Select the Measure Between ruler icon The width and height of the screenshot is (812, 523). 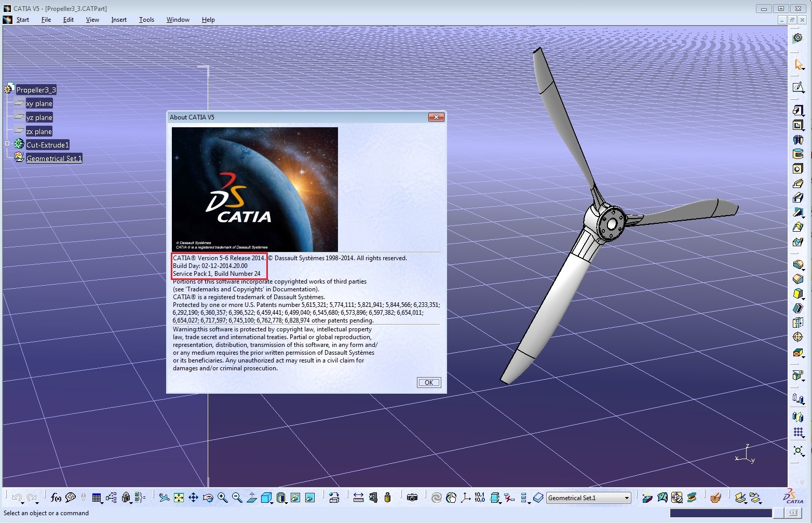358,498
